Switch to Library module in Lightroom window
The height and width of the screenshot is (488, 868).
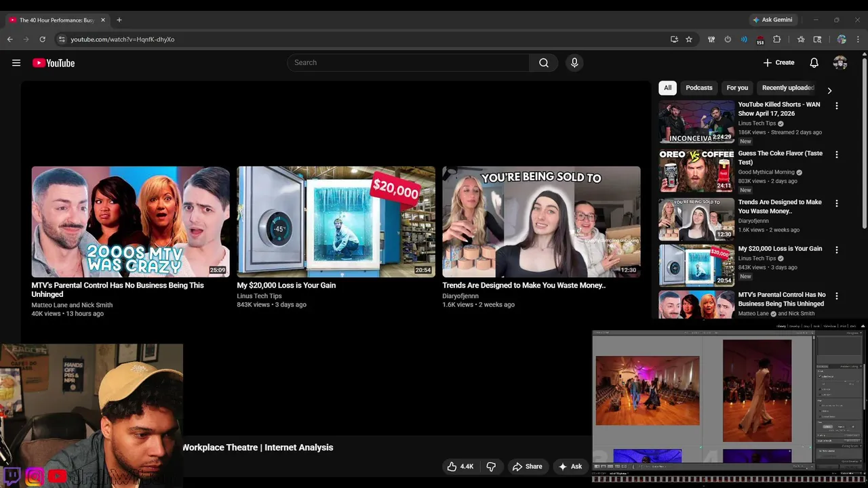(781, 326)
